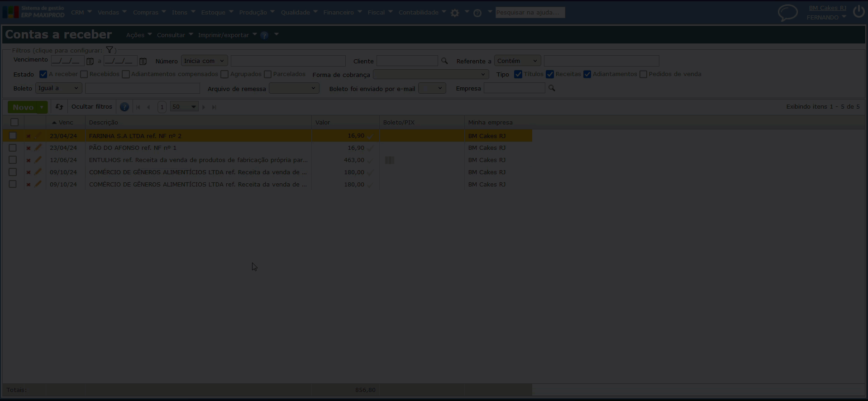
Task: Click the Empresa search magnifier
Action: point(552,88)
